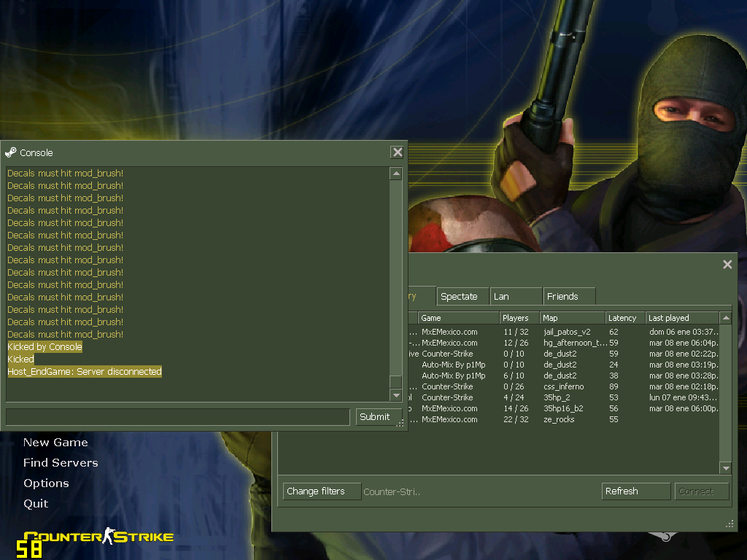Click the Counter-Strike logo

(98, 537)
